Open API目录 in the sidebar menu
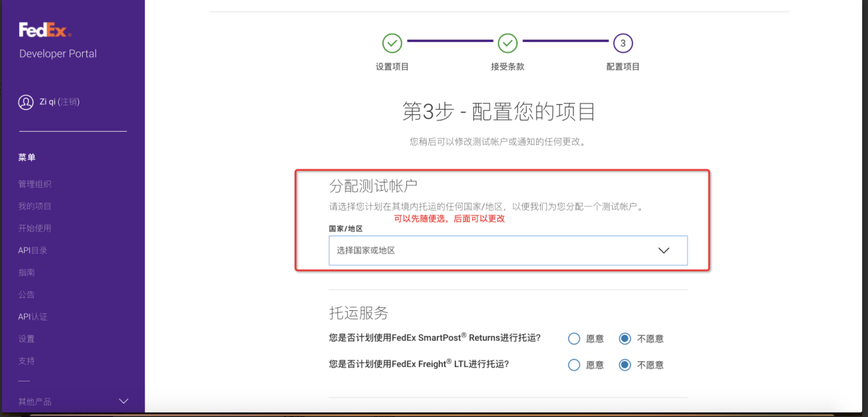The width and height of the screenshot is (868, 417). [x=33, y=250]
